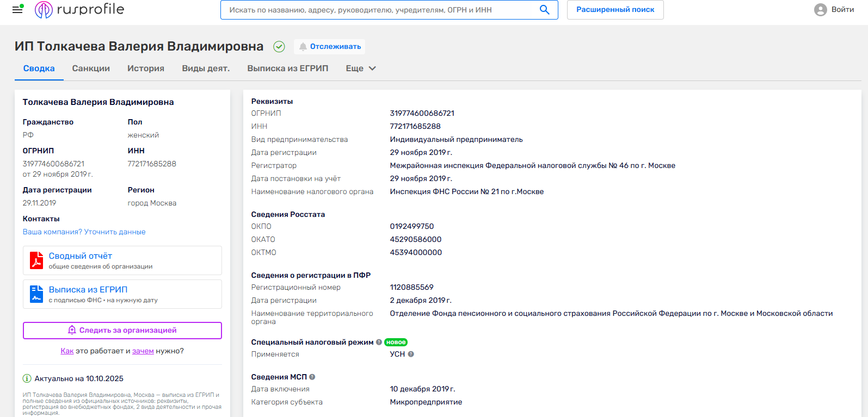This screenshot has width=868, height=417.
Task: Open the hamburger menu icon
Action: point(17,9)
